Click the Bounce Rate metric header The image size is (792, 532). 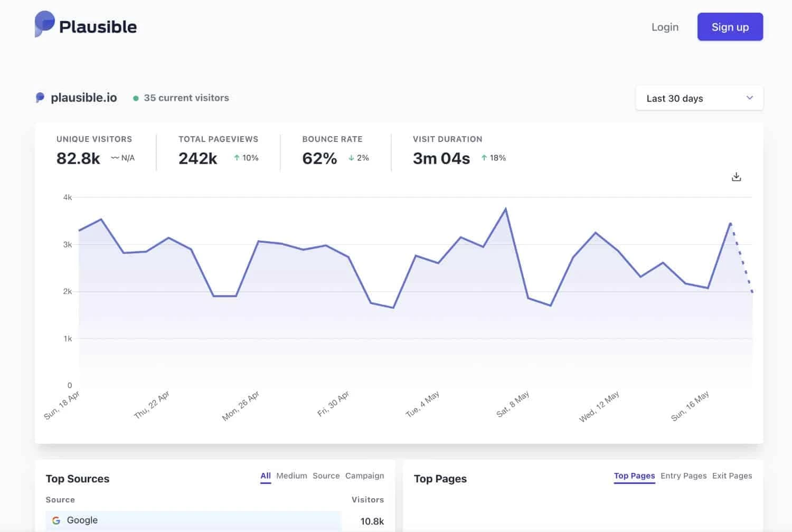pyautogui.click(x=332, y=139)
